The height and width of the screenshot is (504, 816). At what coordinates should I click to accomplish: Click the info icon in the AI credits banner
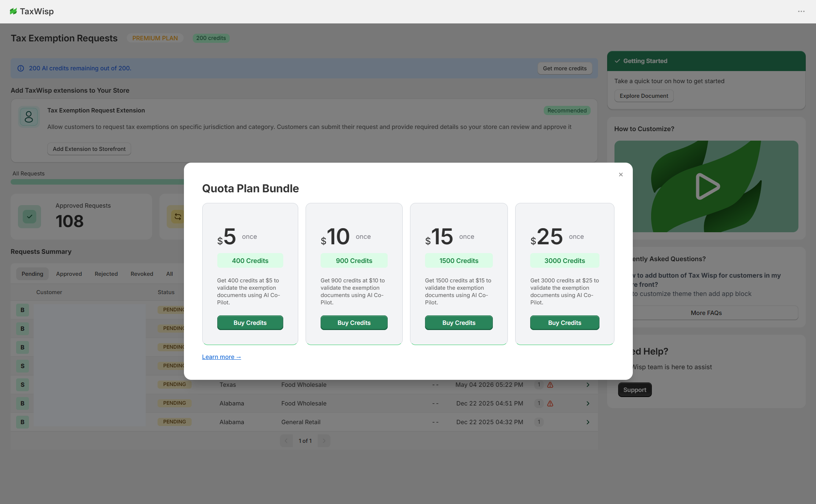tap(21, 68)
